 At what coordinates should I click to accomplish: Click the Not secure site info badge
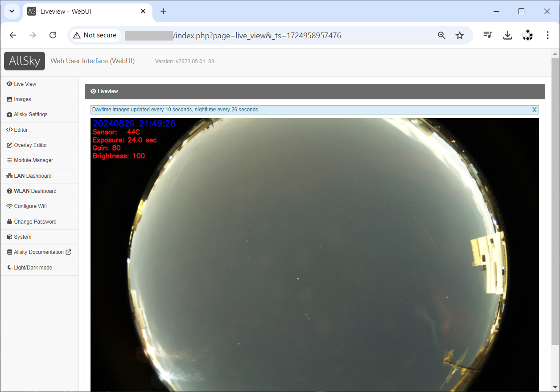tap(95, 35)
